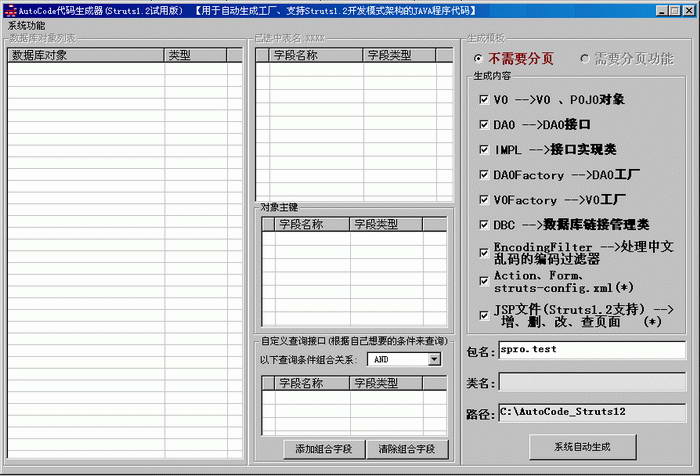Toggle the JSP文件 增删改查页面 checkbox
Viewport: 700px width, 476px height.
click(x=483, y=315)
